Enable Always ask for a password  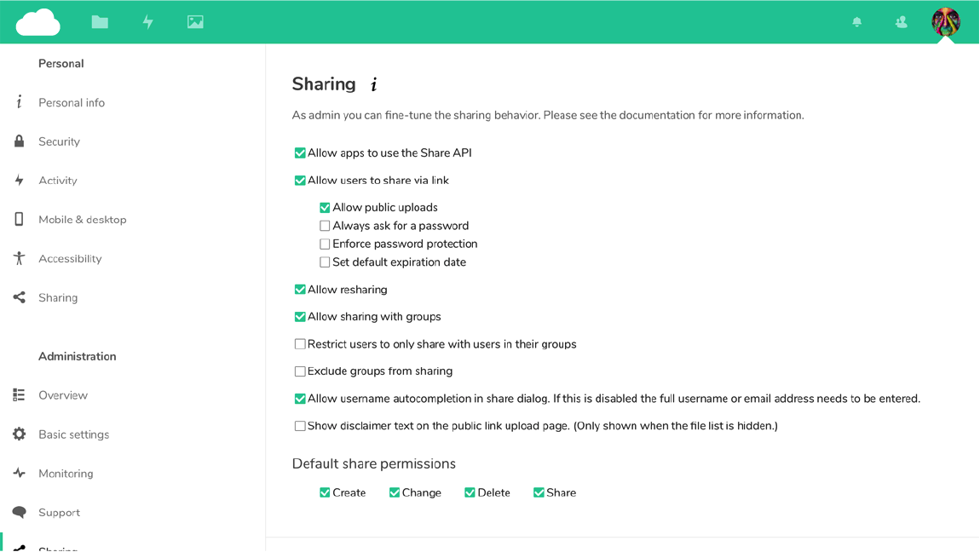(325, 226)
